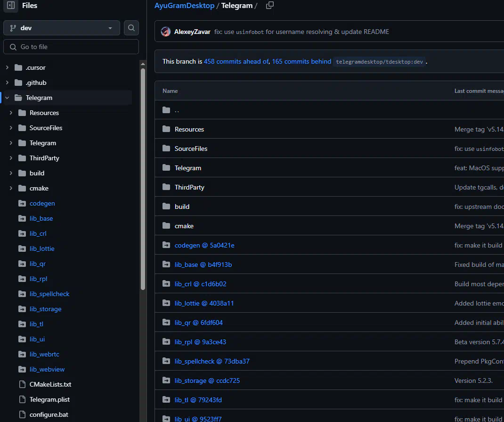Viewport: 504px width, 422px height.
Task: Expand the ThirdParty folder in sidebar tree
Action: click(x=11, y=158)
